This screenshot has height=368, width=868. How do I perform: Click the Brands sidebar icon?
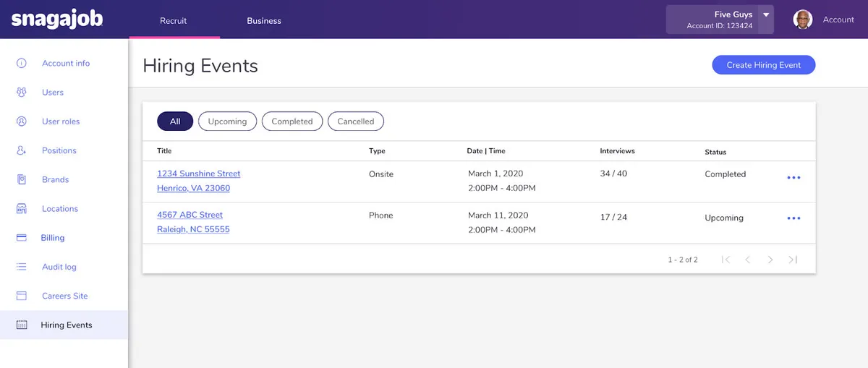(x=22, y=179)
